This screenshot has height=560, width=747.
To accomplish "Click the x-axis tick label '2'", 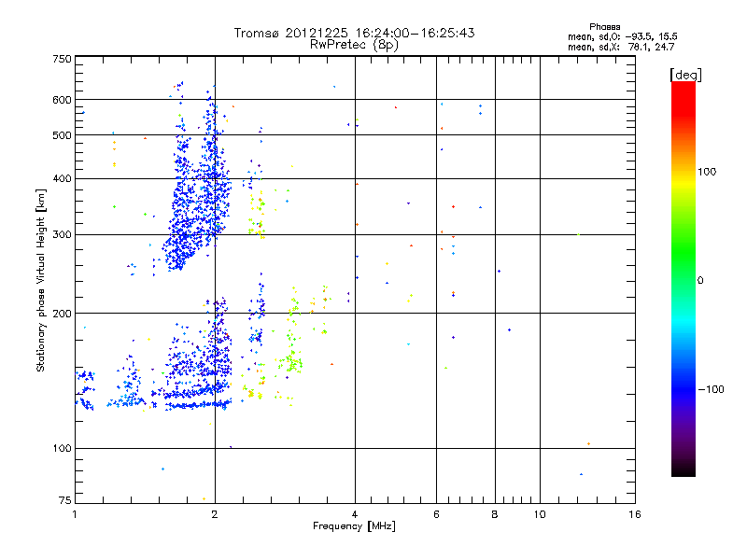I will point(215,514).
